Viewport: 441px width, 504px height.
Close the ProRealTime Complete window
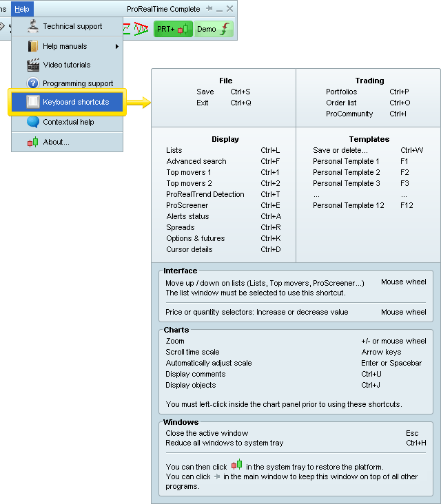pyautogui.click(x=229, y=9)
